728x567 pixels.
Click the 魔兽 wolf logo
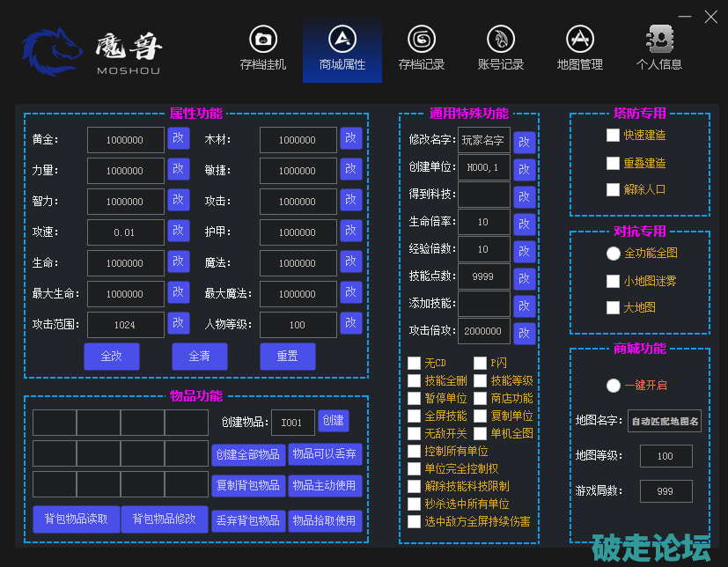51,51
